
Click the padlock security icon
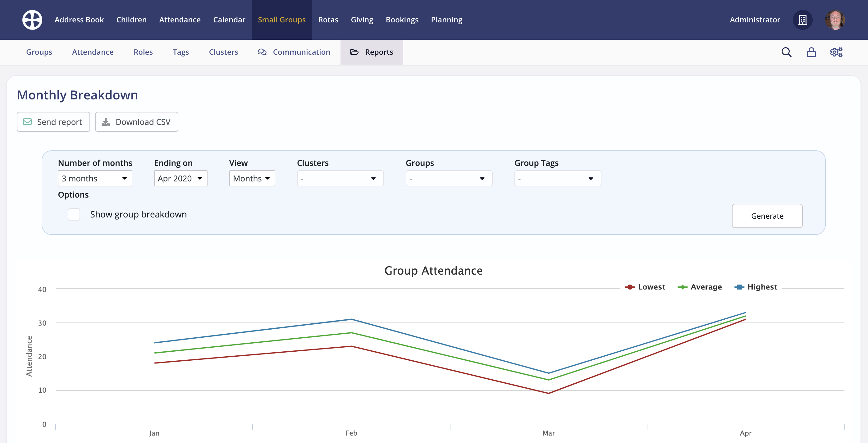click(811, 52)
